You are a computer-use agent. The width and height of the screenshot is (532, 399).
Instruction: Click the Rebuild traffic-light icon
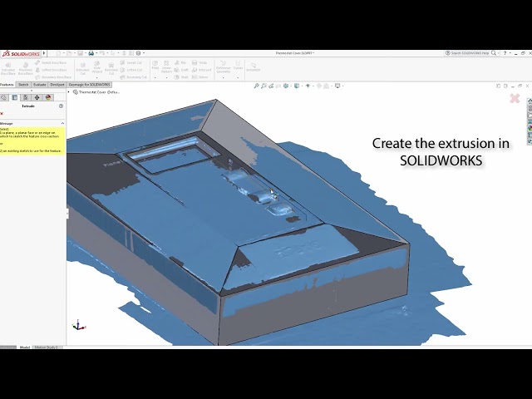(124, 53)
